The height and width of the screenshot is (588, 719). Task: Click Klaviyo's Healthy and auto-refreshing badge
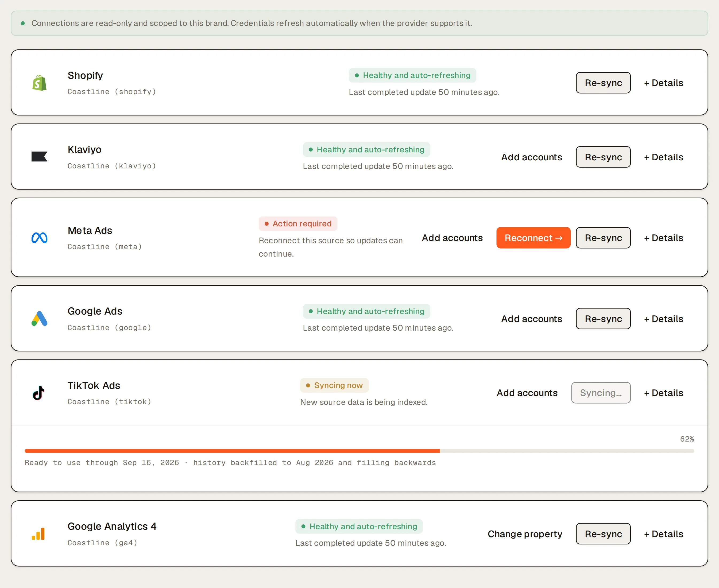(x=366, y=149)
